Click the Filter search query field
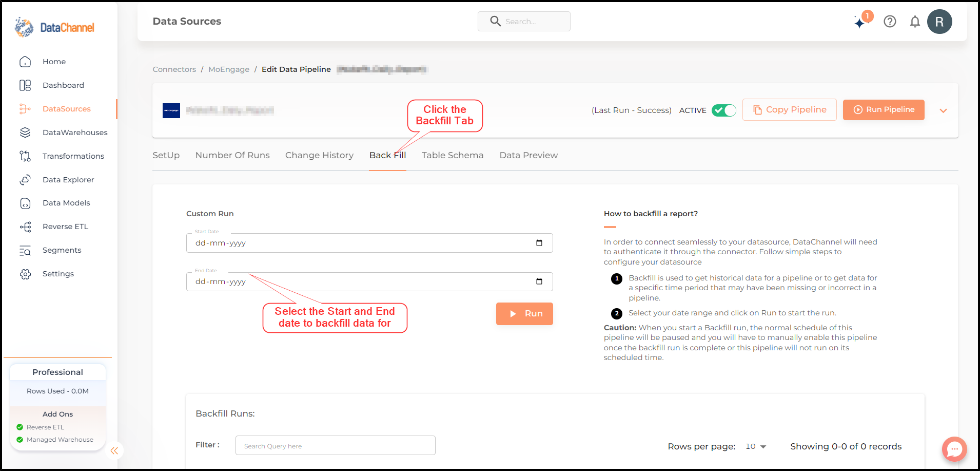The image size is (980, 471). (335, 445)
